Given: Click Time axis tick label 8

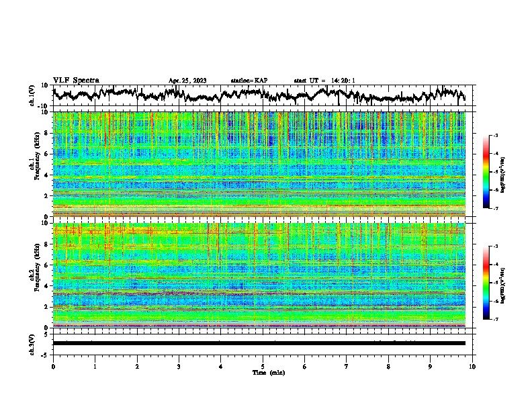Looking at the screenshot, I should [388, 367].
